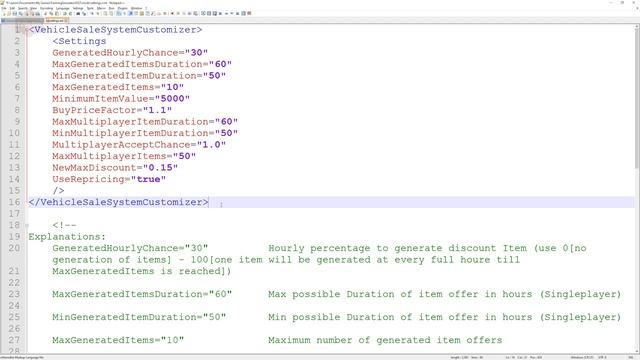640x360 pixels.
Task: Open the Language menu
Action: click(x=62, y=8)
